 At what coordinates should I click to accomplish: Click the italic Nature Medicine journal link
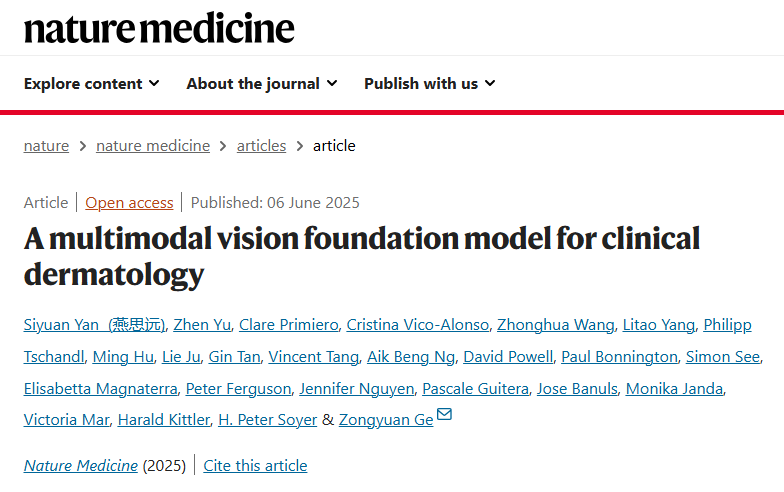[80, 466]
